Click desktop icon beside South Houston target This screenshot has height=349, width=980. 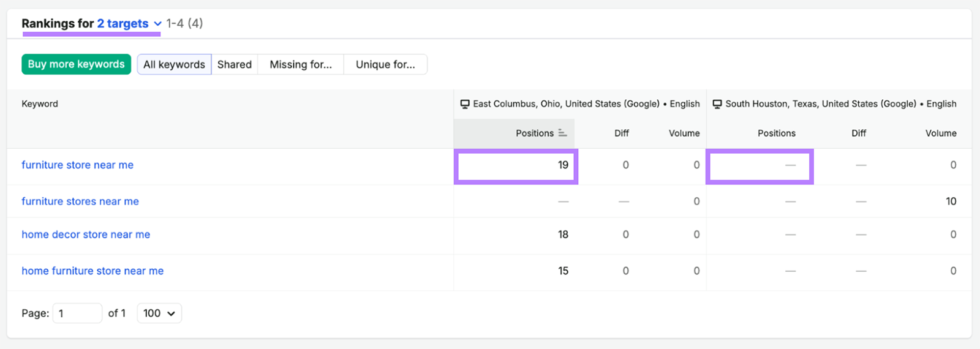tap(717, 104)
